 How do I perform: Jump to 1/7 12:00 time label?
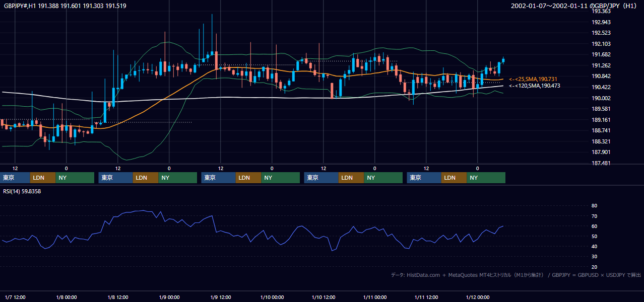(x=15, y=297)
